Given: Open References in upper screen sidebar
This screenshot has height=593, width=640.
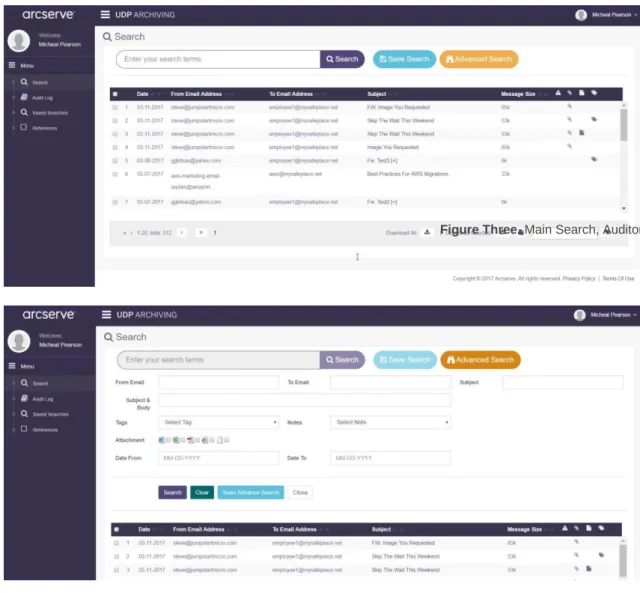Looking at the screenshot, I should 44,128.
